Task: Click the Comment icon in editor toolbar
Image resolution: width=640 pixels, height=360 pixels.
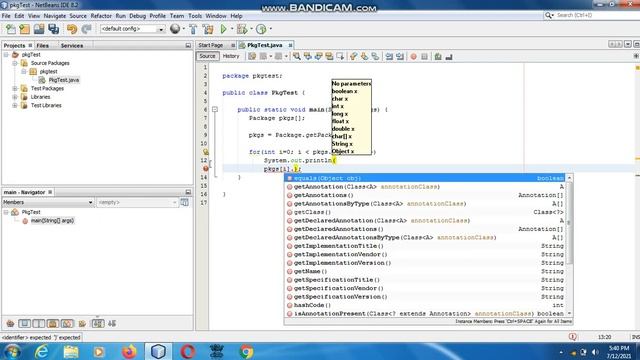Action: (x=438, y=57)
